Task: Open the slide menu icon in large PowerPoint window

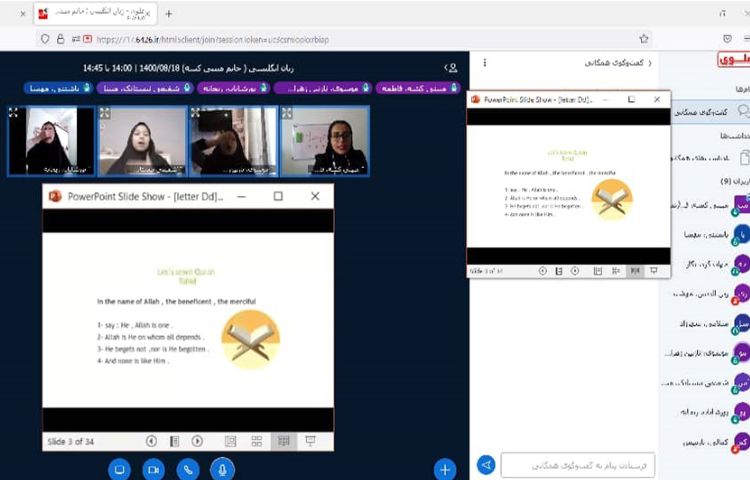Action: 175,441
